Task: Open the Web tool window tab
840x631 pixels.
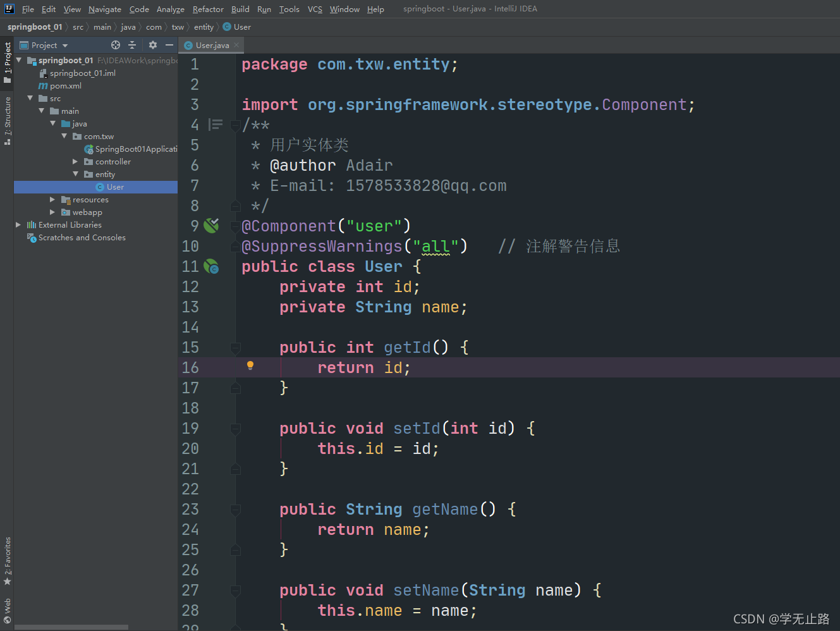Action: coord(7,610)
